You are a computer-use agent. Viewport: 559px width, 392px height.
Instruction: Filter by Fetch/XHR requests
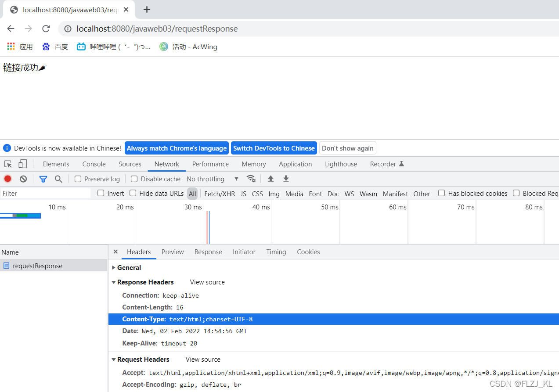pos(220,194)
